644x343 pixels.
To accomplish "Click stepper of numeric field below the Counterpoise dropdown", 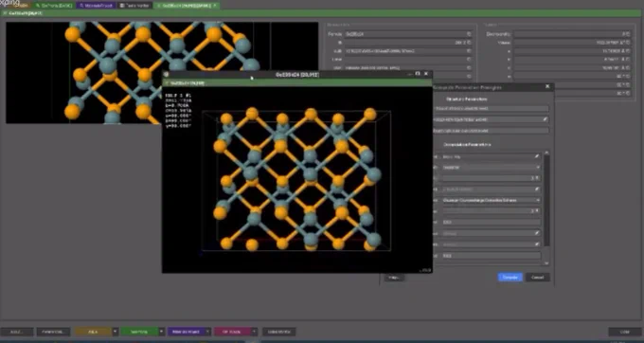I will (537, 211).
